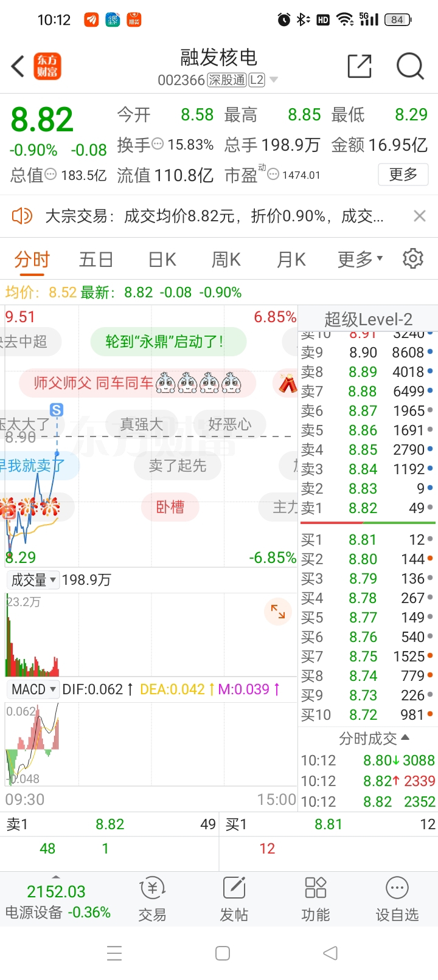
Task: Tap the 轮到"永鼎"启动了 comment bubble
Action: (169, 342)
